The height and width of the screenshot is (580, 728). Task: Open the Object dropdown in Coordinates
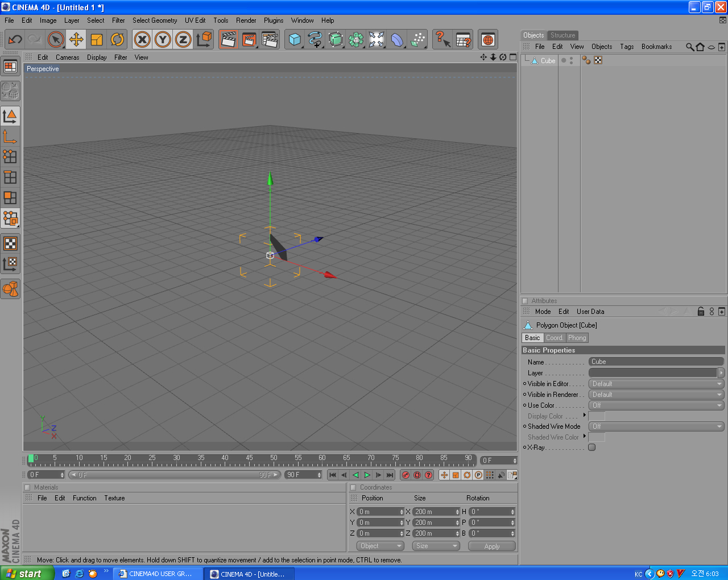pyautogui.click(x=380, y=546)
